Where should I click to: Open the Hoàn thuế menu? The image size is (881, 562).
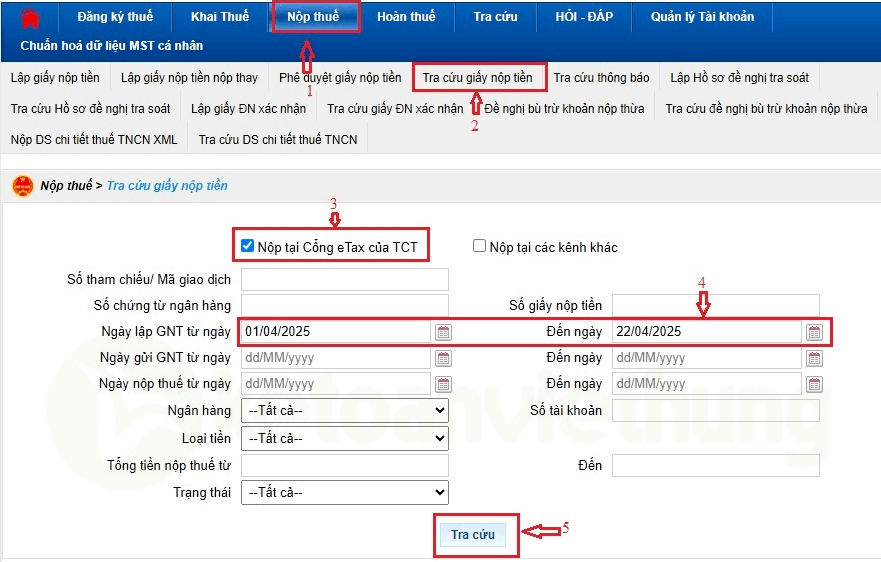[x=405, y=17]
